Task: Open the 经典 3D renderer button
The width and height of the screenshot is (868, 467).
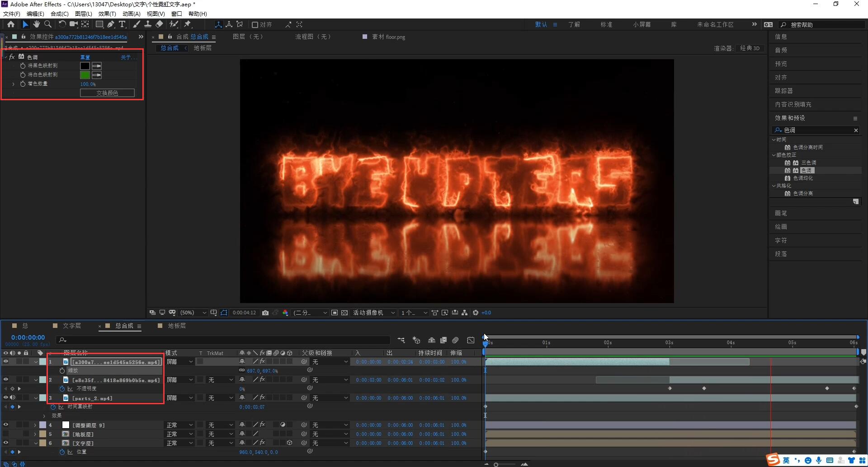Action: point(750,48)
